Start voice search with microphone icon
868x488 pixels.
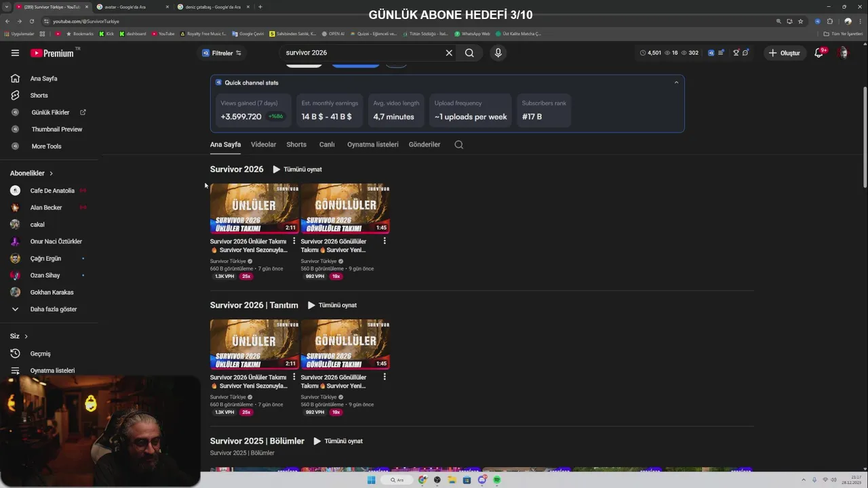tap(498, 53)
